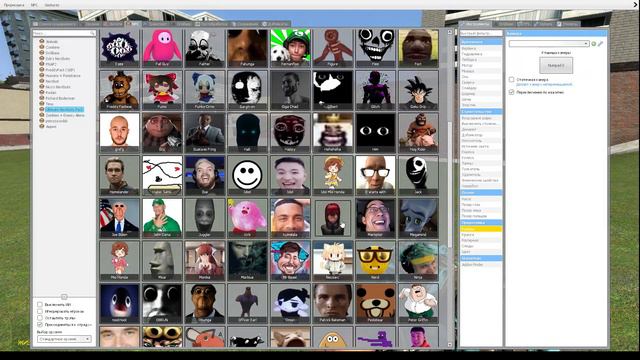Spawn the Noot noot penguin nextbot
640x360 pixels.
120,303
